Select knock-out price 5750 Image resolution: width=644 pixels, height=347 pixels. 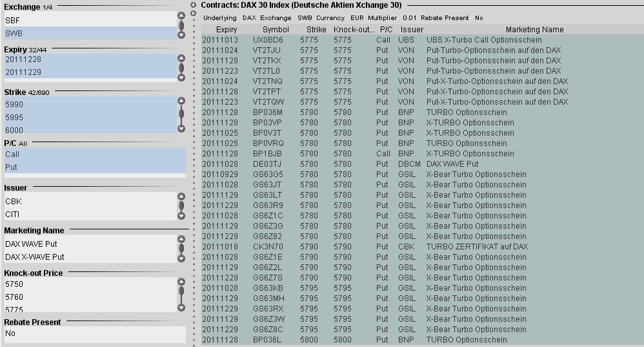[90, 284]
